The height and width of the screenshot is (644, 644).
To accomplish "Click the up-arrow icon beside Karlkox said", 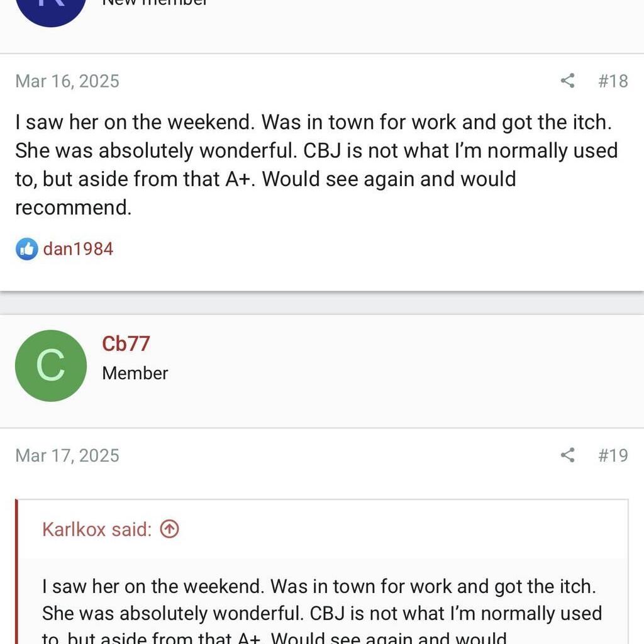I will click(x=169, y=530).
